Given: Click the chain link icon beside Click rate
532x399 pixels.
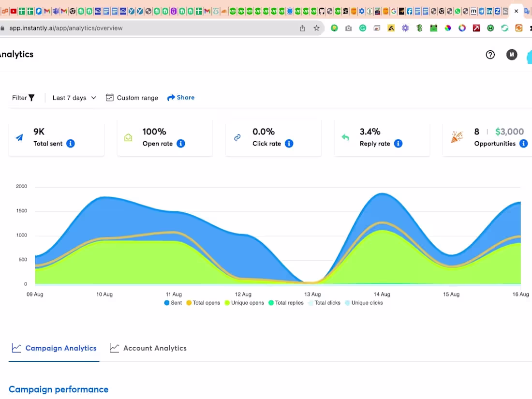Looking at the screenshot, I should coord(237,137).
